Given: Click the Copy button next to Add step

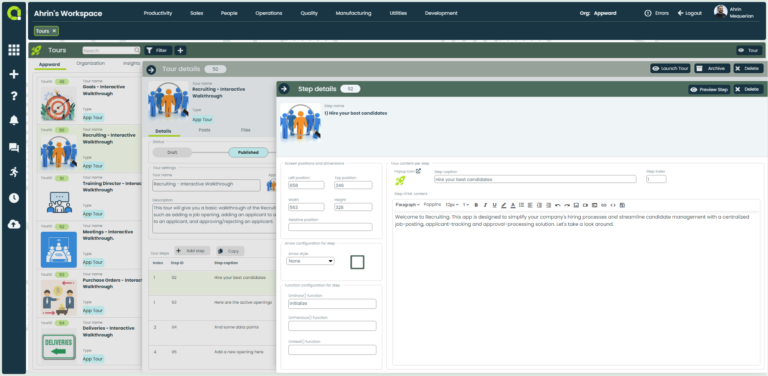Looking at the screenshot, I should (230, 251).
